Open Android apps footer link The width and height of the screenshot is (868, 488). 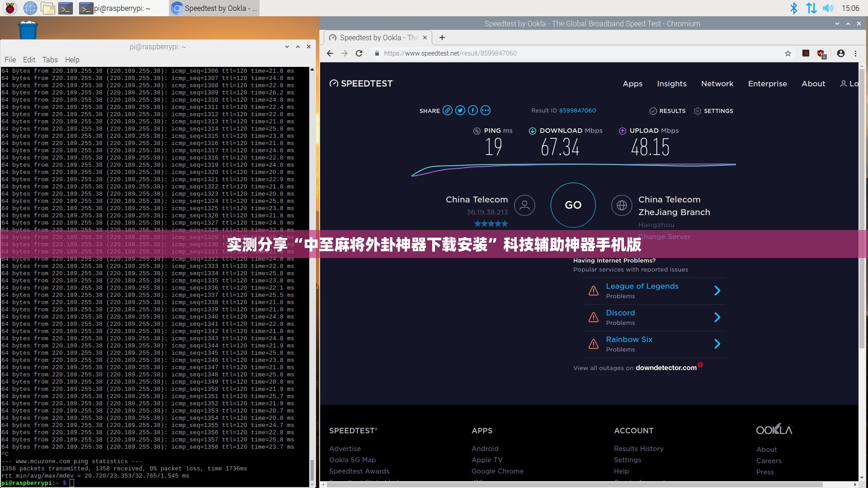tap(485, 449)
